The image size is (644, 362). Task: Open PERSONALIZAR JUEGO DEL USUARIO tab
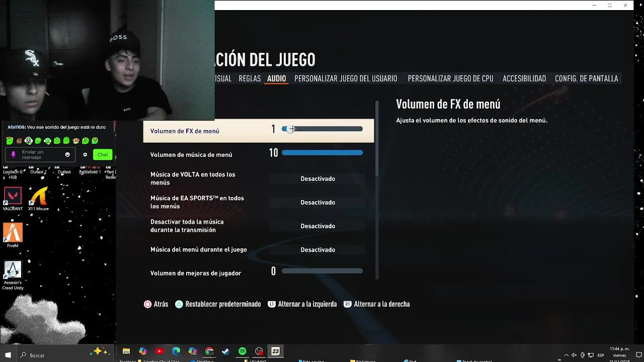[x=346, y=78]
